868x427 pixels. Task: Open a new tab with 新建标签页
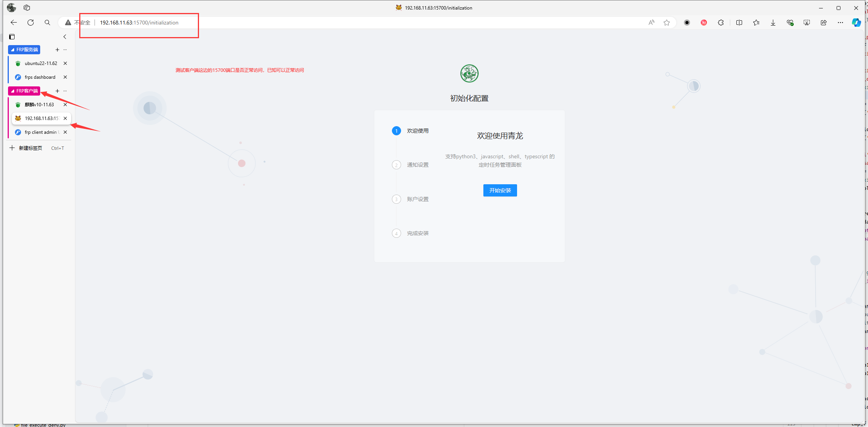point(37,148)
